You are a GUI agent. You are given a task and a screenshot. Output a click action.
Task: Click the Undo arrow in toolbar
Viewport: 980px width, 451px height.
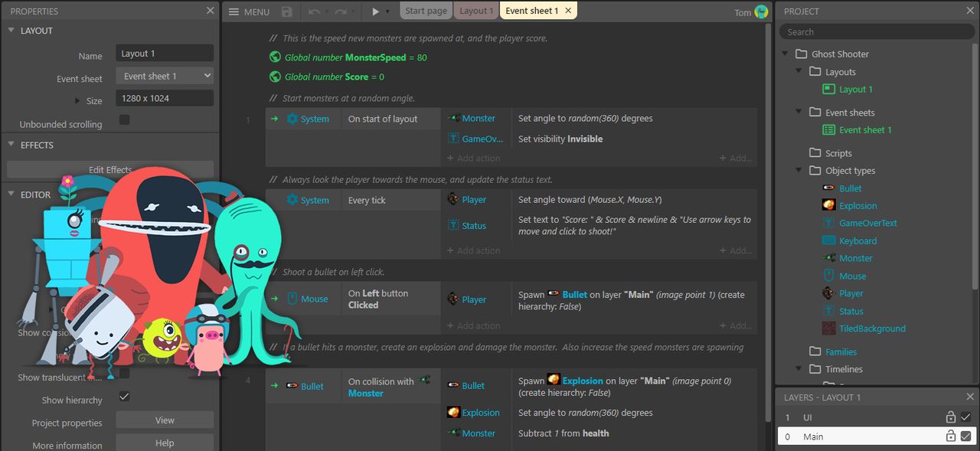pyautogui.click(x=314, y=11)
